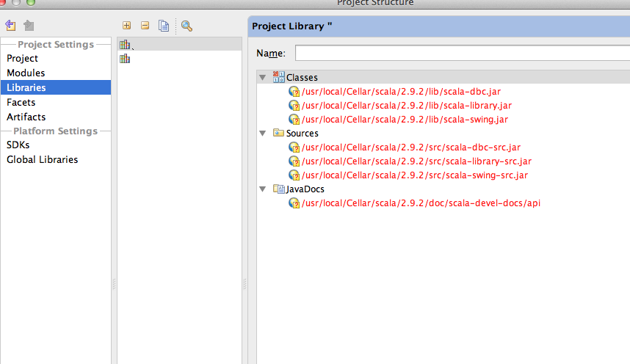Click the green zoom window button

(31, 2)
